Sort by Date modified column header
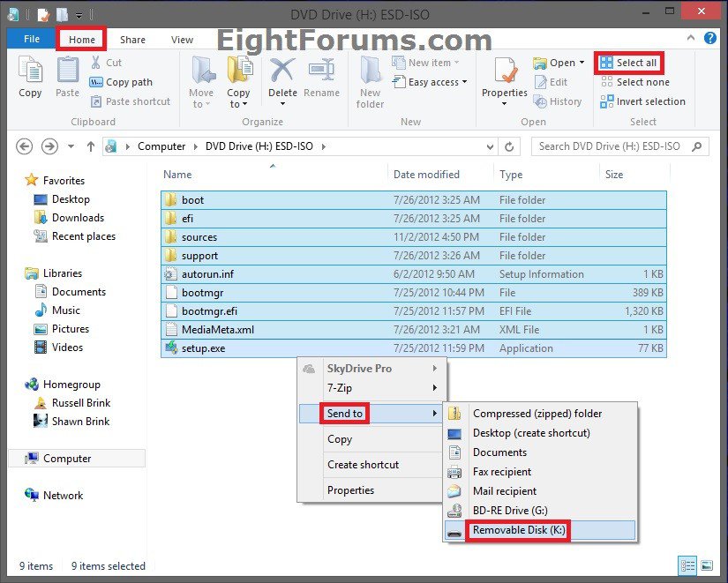The image size is (728, 583). [441, 175]
